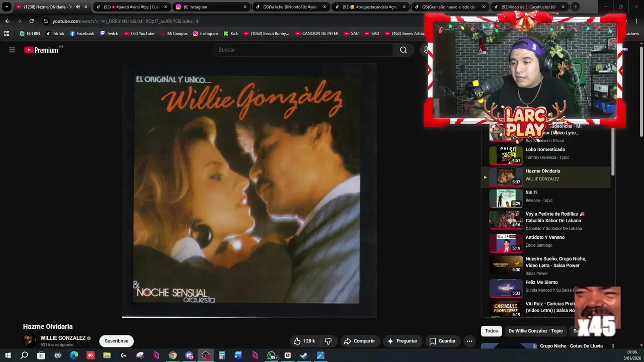This screenshot has width=644, height=362.
Task: Open the Windows Start menu
Action: click(x=8, y=355)
